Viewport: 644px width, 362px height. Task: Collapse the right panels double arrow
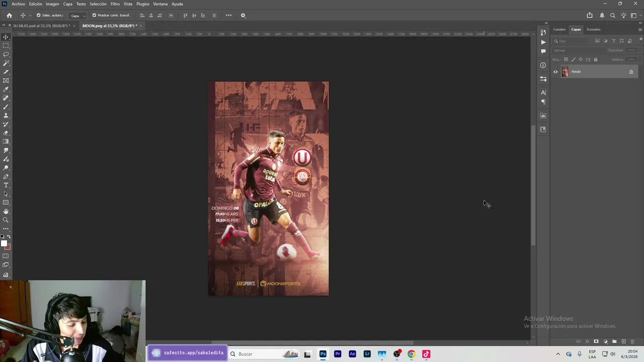point(640,23)
